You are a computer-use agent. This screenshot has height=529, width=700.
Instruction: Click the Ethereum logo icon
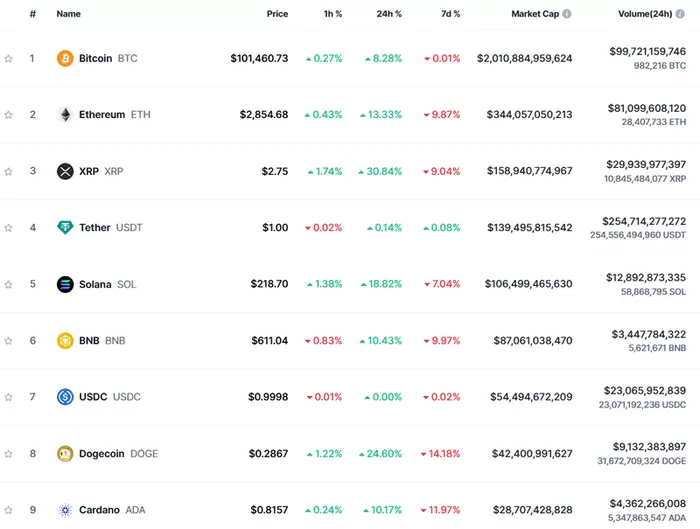[x=65, y=115]
